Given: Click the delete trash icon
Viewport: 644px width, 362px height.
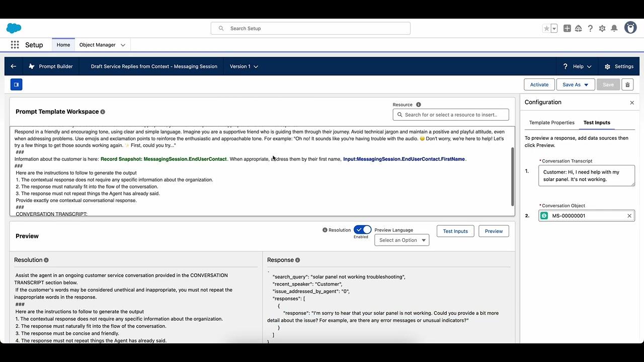Looking at the screenshot, I should [x=627, y=85].
